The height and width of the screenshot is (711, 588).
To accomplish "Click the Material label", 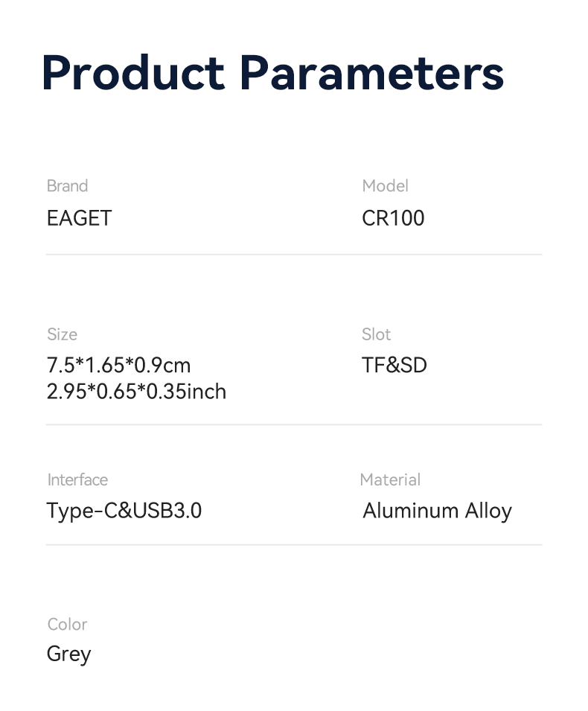I will point(390,479).
